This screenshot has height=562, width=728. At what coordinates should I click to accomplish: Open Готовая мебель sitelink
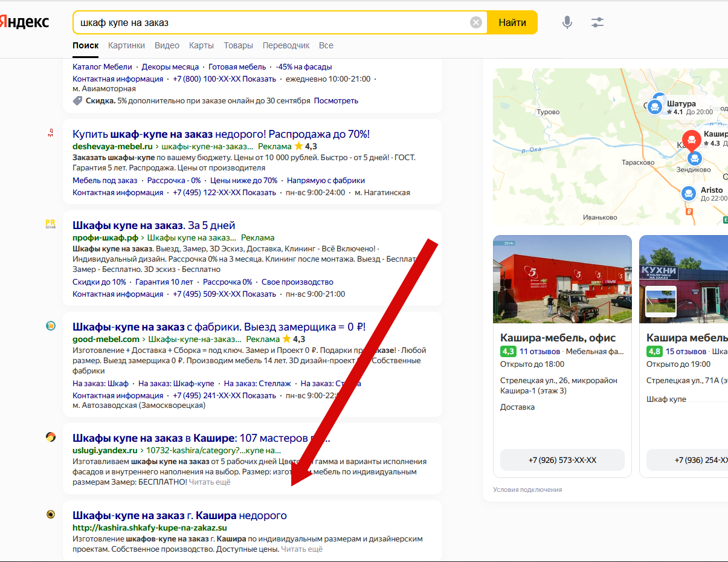pos(237,67)
